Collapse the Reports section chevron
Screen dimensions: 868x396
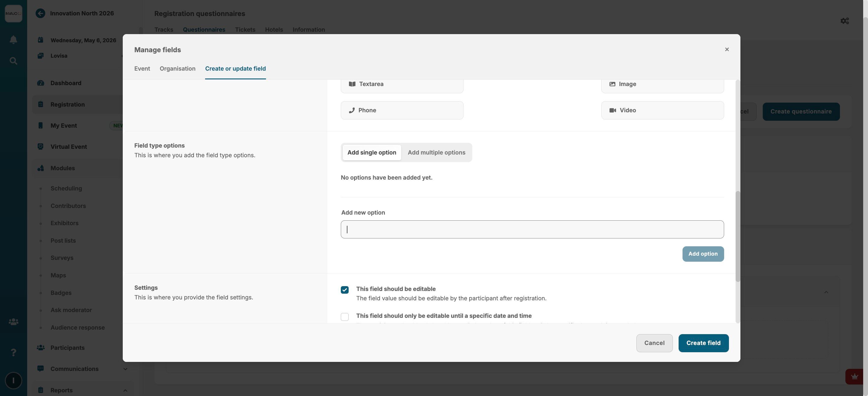coord(125,390)
